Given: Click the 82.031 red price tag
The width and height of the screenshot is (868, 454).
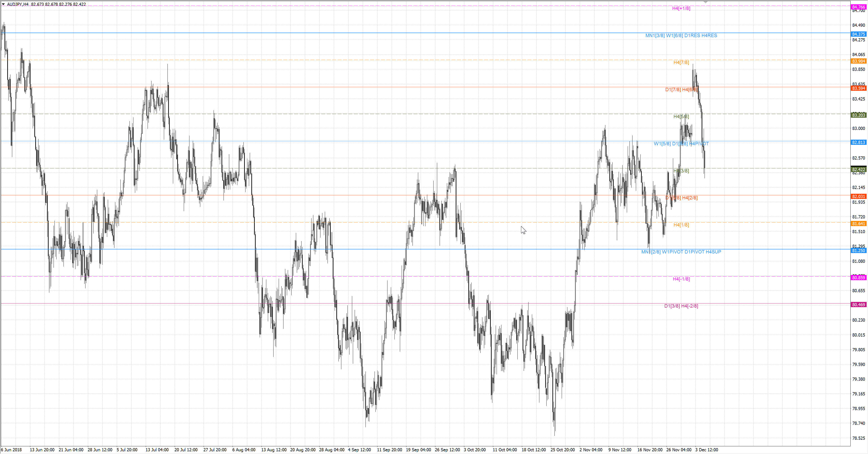Looking at the screenshot, I should (x=858, y=197).
